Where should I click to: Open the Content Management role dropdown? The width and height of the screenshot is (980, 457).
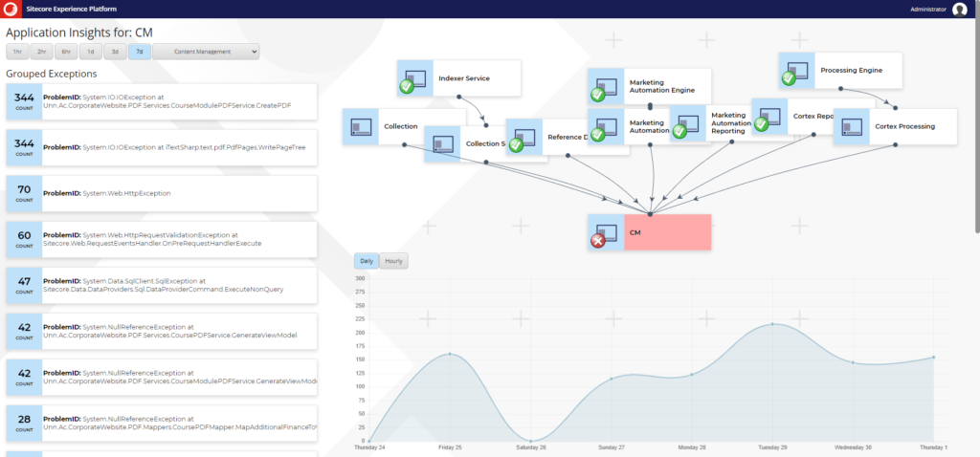coord(206,52)
